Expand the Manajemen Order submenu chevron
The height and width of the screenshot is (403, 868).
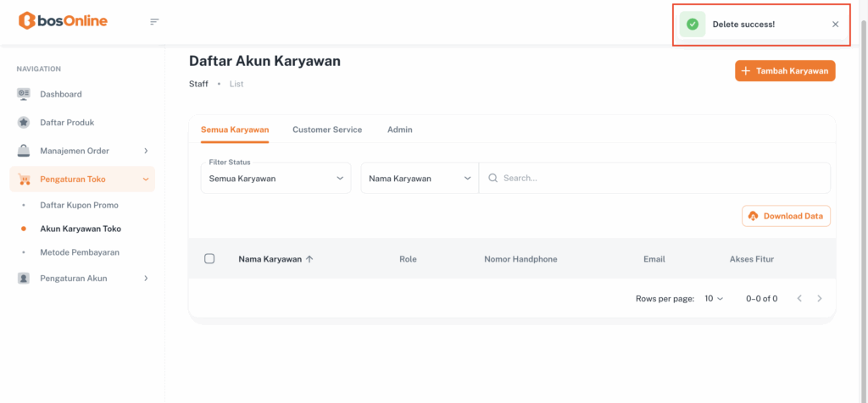(x=146, y=151)
